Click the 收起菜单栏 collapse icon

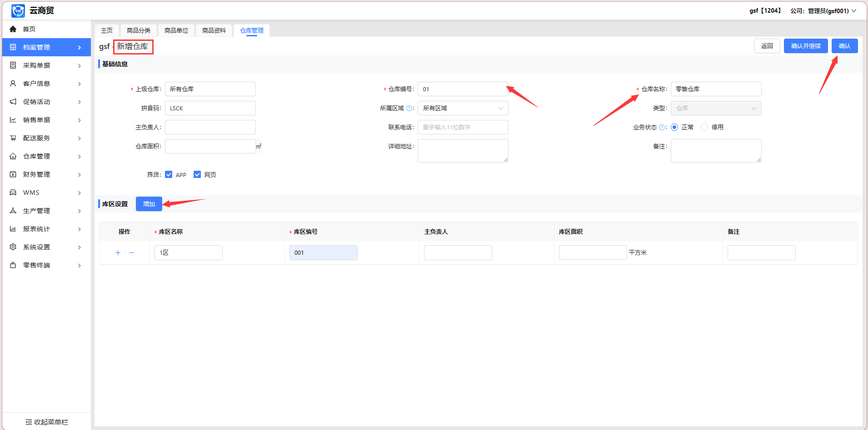(x=29, y=422)
